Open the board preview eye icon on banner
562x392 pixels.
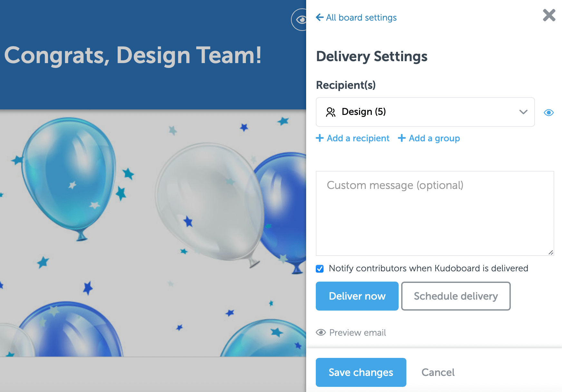(x=301, y=20)
